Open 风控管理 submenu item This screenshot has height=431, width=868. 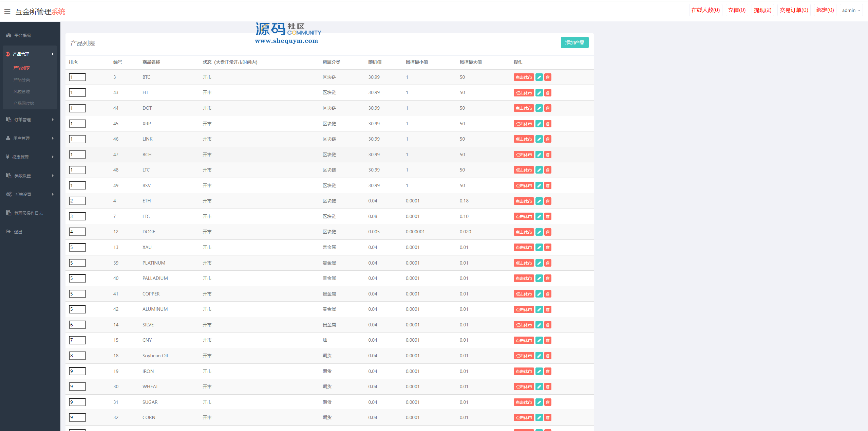click(22, 92)
